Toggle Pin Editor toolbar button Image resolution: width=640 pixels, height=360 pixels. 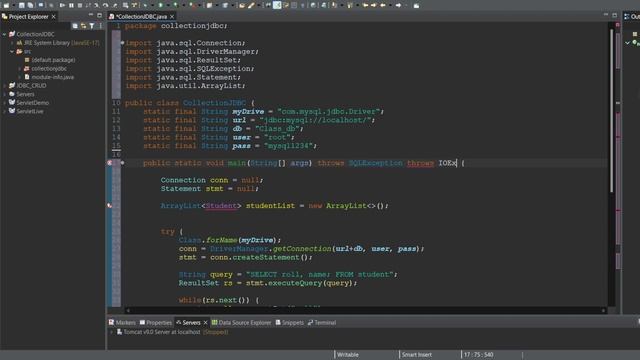(416, 5)
